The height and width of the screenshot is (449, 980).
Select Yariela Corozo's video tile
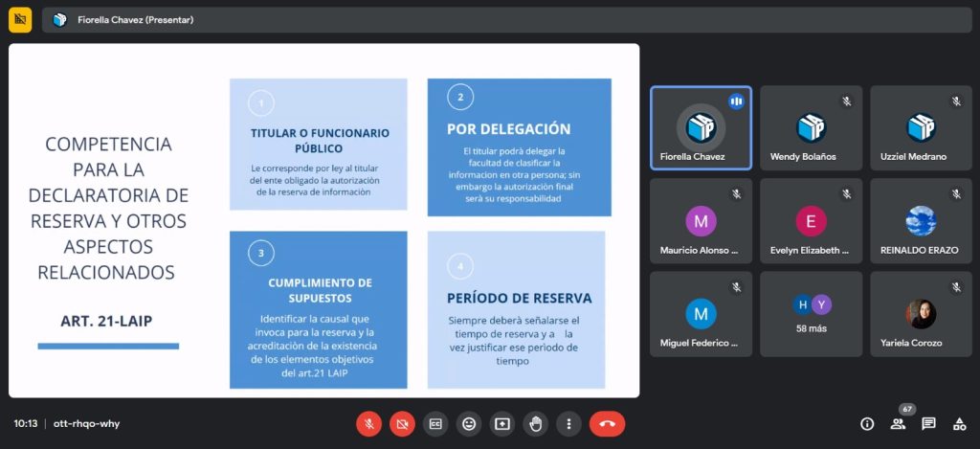pyautogui.click(x=921, y=314)
